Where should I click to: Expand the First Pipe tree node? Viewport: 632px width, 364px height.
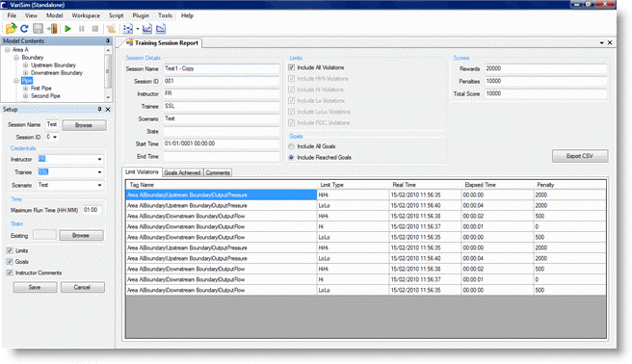[25, 89]
